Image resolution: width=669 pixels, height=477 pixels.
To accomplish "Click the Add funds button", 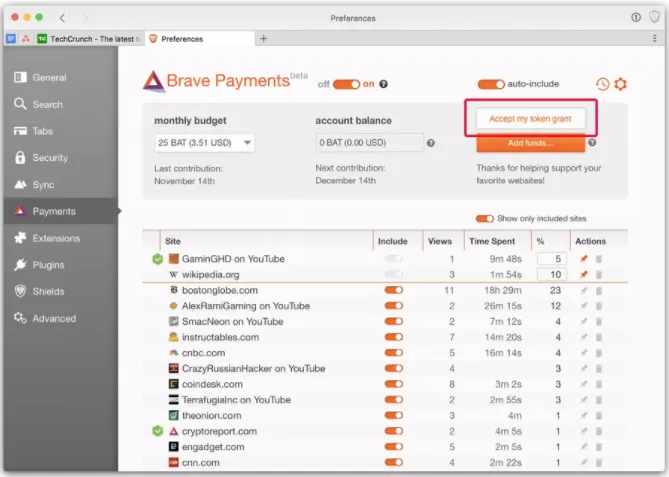I will click(x=530, y=143).
